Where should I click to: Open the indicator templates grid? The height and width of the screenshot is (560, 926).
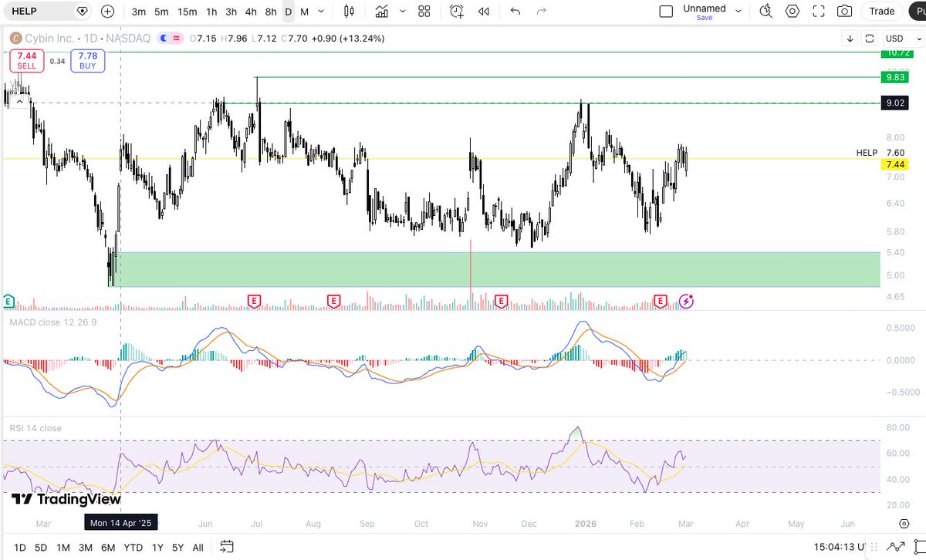424,12
